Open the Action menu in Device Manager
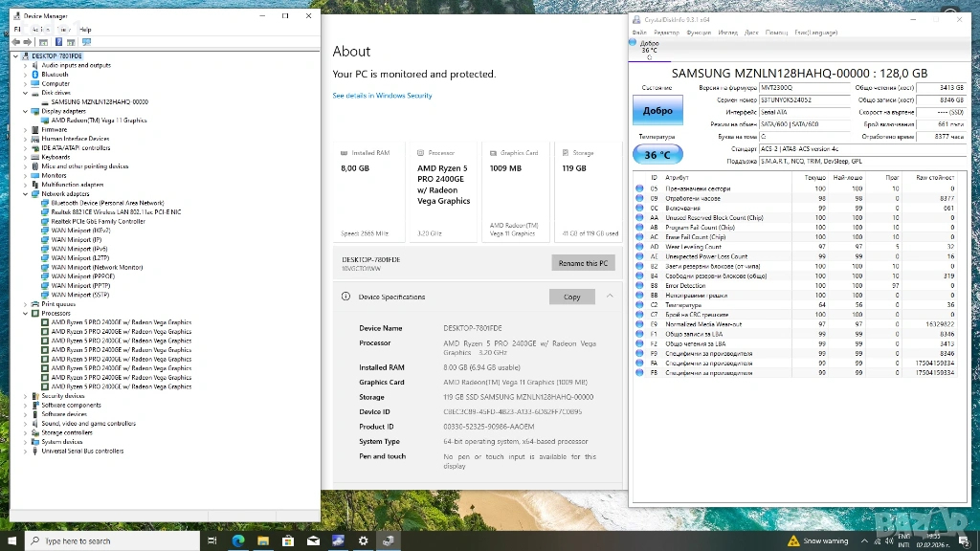980x551 pixels. 41,30
